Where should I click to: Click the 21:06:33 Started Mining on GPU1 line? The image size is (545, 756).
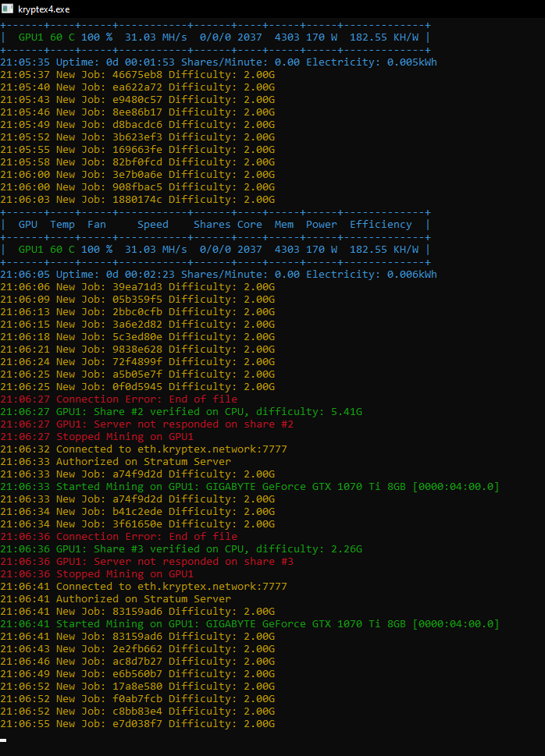(250, 487)
